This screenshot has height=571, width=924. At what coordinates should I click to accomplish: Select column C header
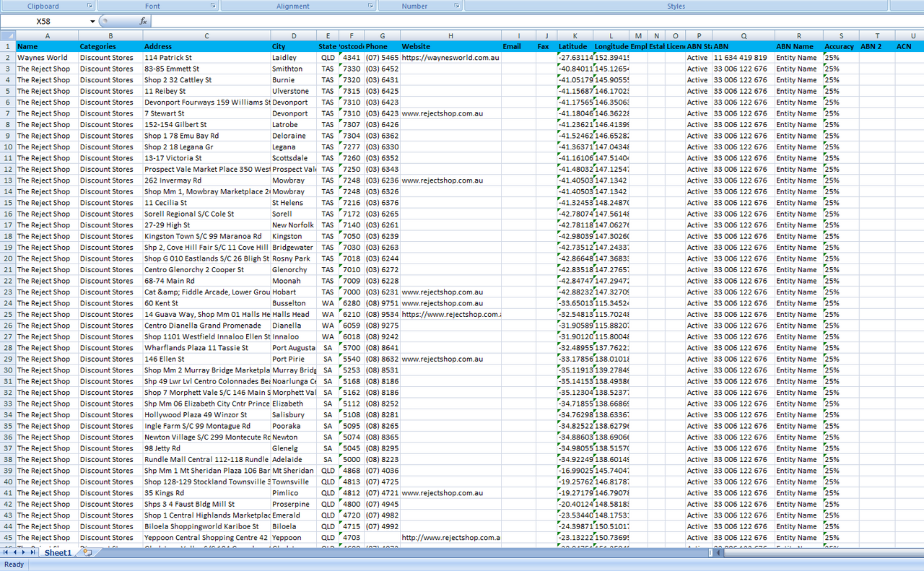coord(206,35)
